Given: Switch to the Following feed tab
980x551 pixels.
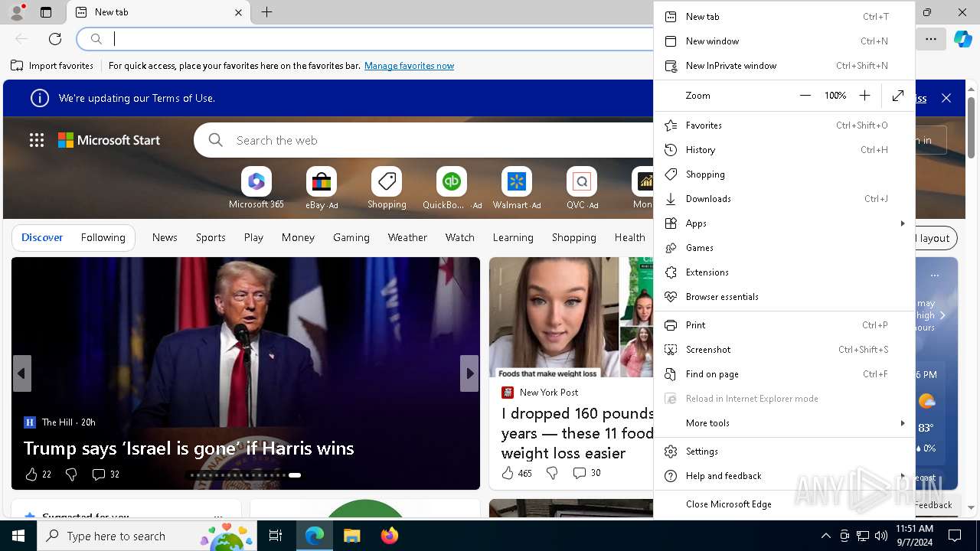Looking at the screenshot, I should point(103,237).
